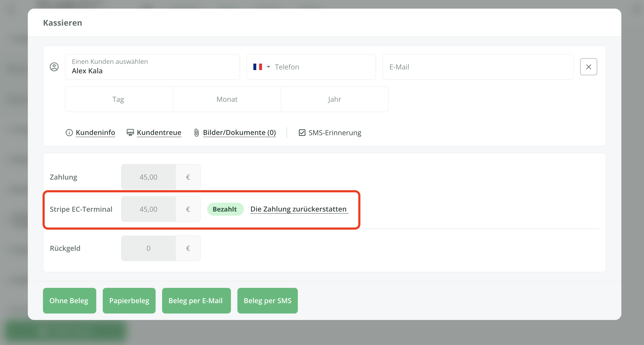Select the Monat birthday field
Screen dimensions: 644x345
(227, 99)
